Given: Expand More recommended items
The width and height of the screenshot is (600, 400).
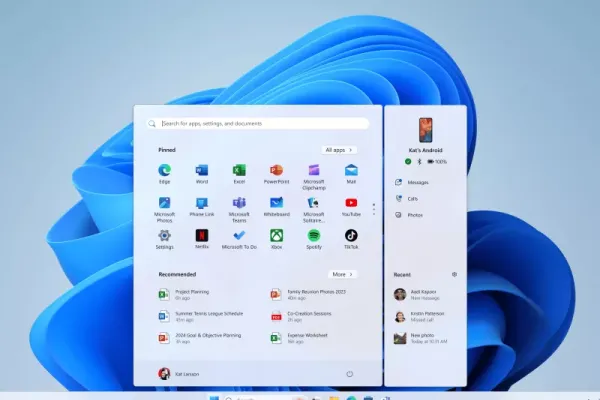Looking at the screenshot, I should coord(342,274).
